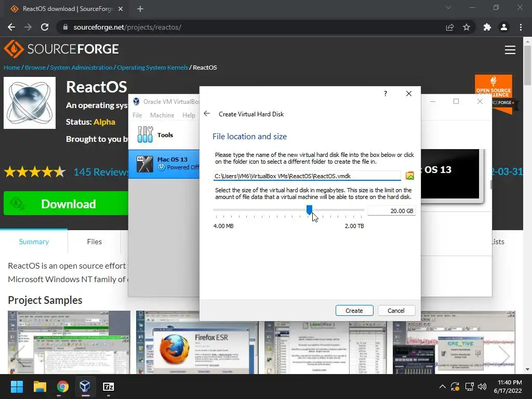Open 7-Zip from taskbar

tap(108, 387)
